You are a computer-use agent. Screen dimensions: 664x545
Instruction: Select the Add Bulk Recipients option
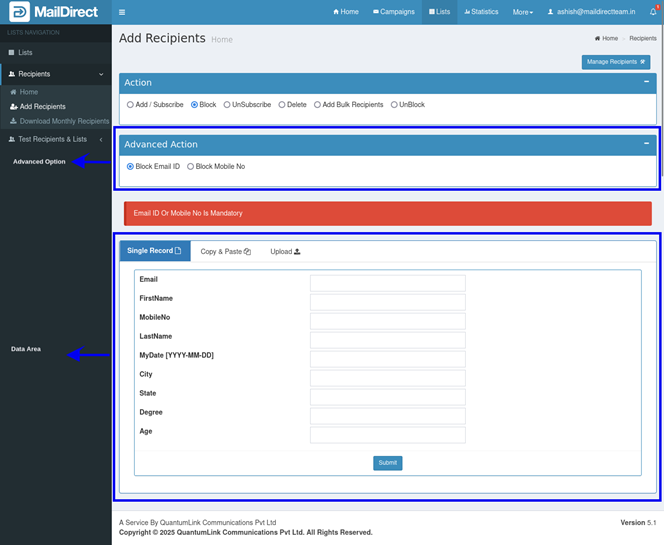point(316,105)
